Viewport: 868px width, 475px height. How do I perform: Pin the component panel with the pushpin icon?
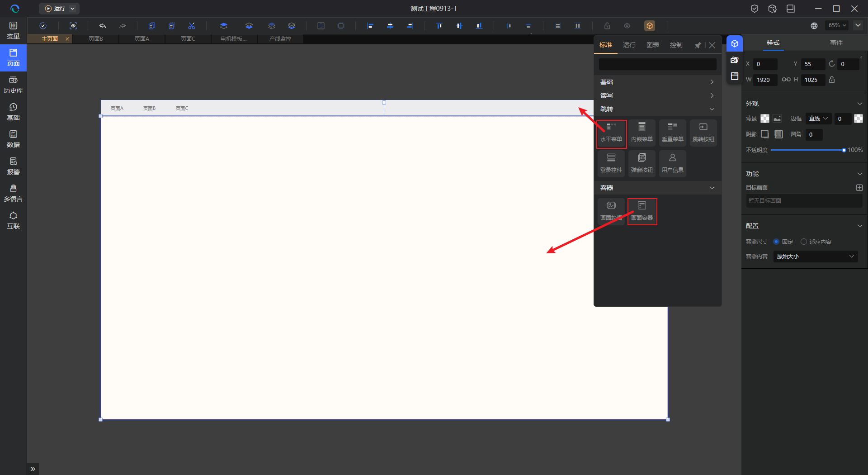(x=698, y=45)
